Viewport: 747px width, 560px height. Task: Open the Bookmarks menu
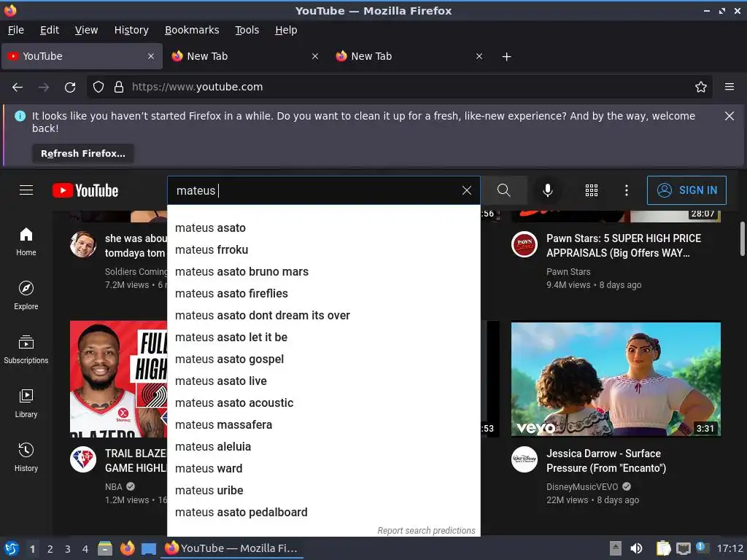pyautogui.click(x=192, y=30)
